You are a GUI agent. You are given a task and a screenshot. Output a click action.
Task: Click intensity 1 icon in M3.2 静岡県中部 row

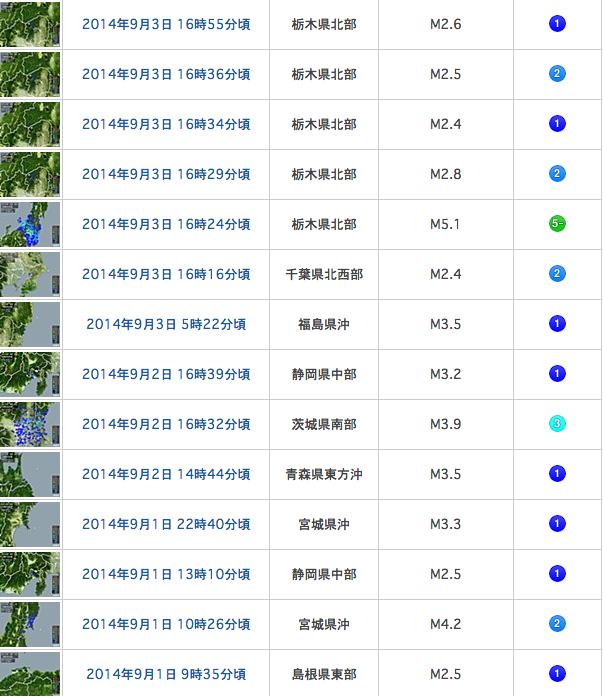click(x=557, y=373)
